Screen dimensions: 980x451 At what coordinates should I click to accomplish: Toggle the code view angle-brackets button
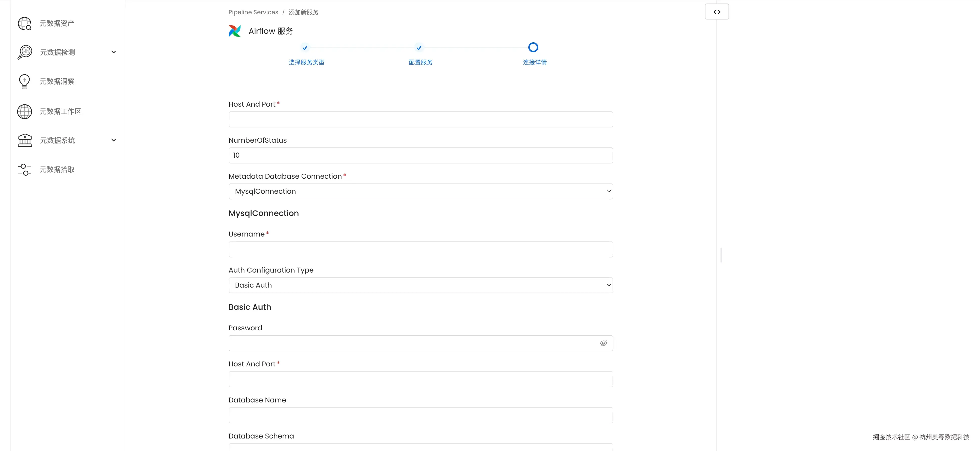coord(717,12)
